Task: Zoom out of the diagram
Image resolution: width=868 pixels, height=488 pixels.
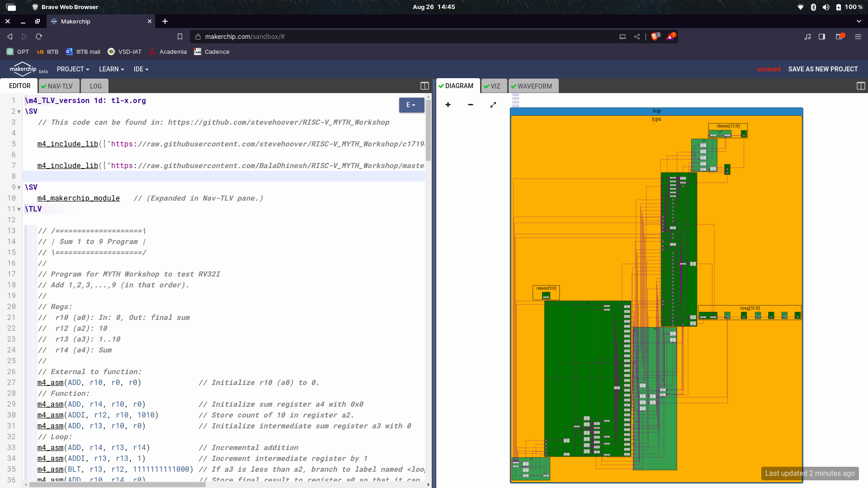Action: (470, 104)
